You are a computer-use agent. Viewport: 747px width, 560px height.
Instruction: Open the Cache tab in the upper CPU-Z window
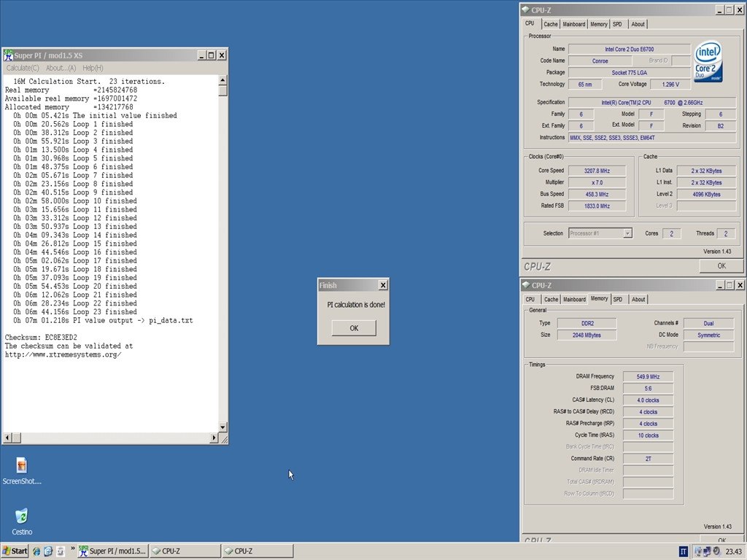click(x=551, y=24)
